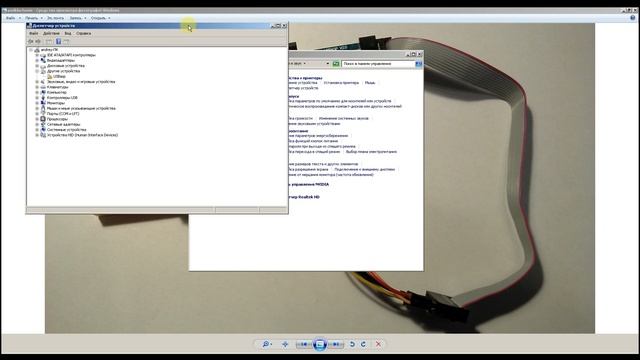Open Вид menu in Device Manager

tap(68, 33)
